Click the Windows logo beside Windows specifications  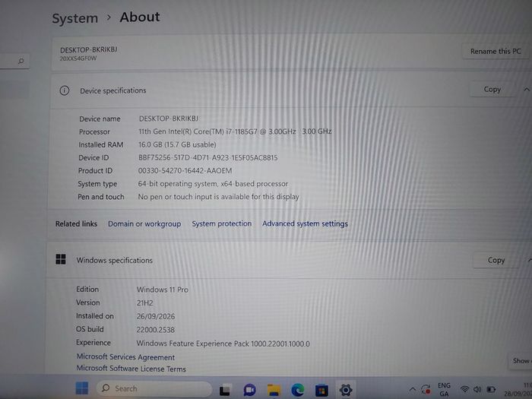click(61, 260)
